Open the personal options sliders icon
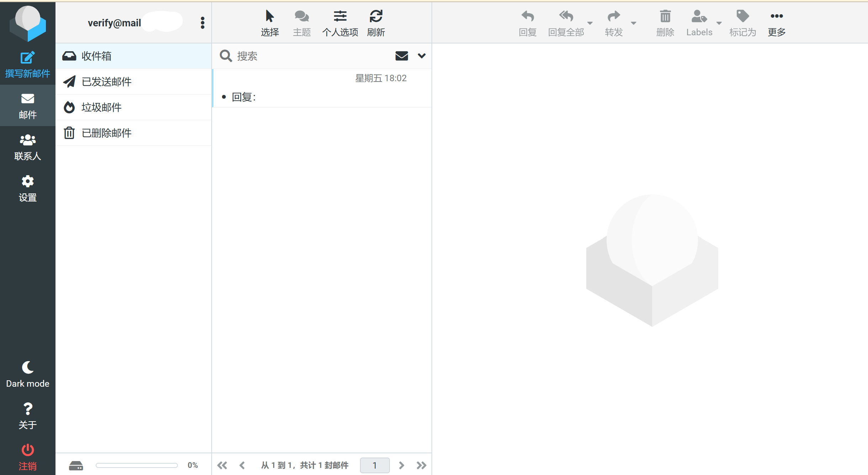868x475 pixels. point(340,16)
